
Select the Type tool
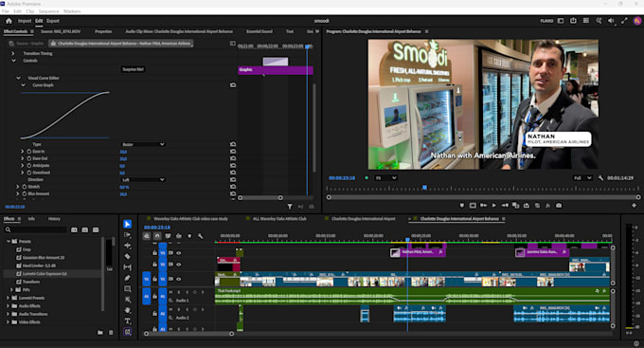pos(127,321)
